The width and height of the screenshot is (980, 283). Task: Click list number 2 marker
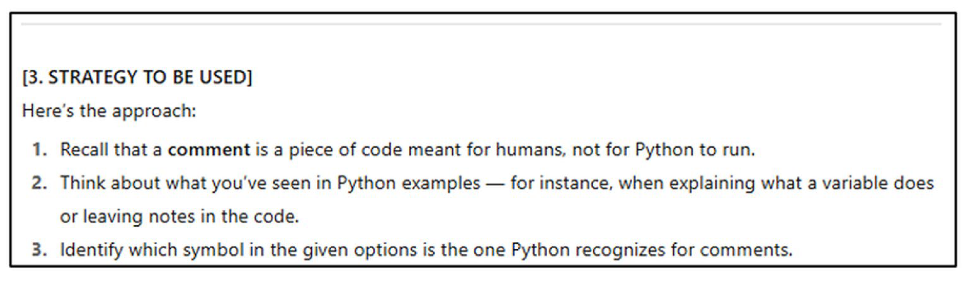point(39,183)
